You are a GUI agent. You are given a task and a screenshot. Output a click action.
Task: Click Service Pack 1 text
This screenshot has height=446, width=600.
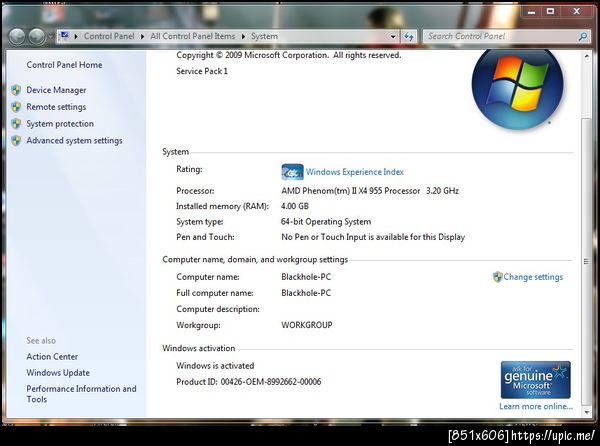tap(202, 71)
